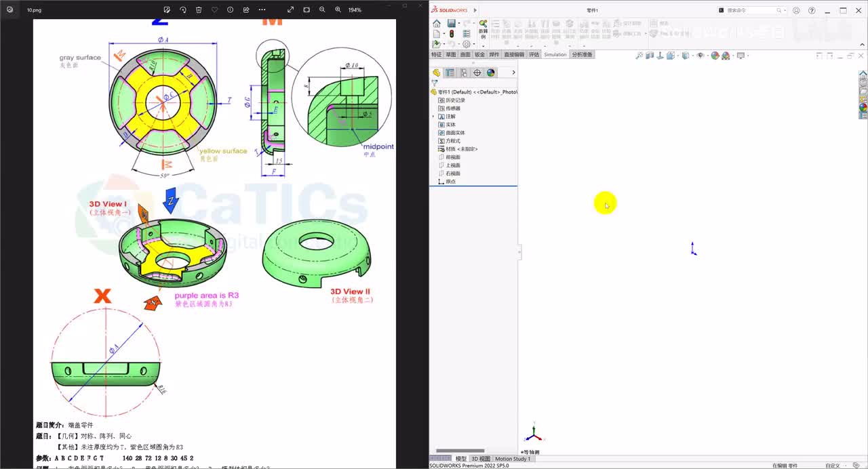
Task: Expand the manager panel tabs arrow
Action: (513, 73)
